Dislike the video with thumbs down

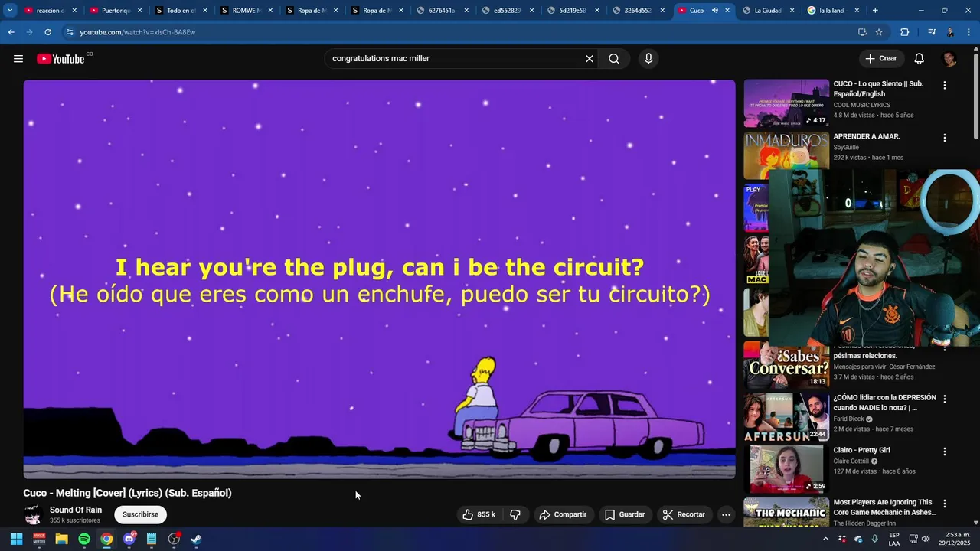coord(515,514)
